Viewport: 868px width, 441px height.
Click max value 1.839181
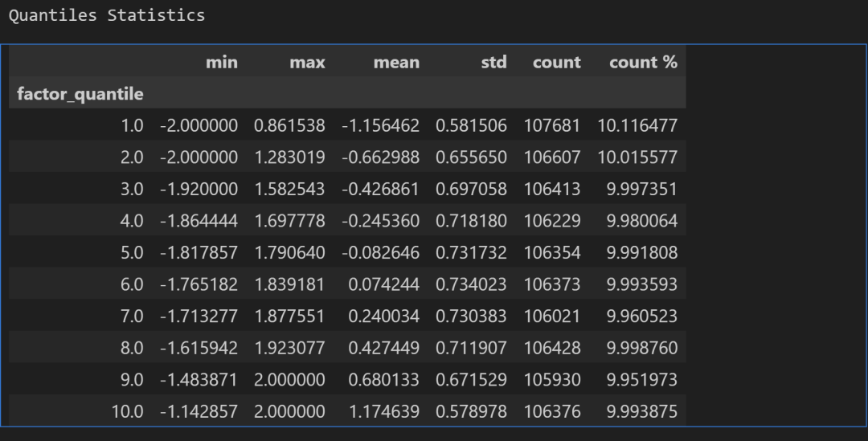click(x=289, y=284)
